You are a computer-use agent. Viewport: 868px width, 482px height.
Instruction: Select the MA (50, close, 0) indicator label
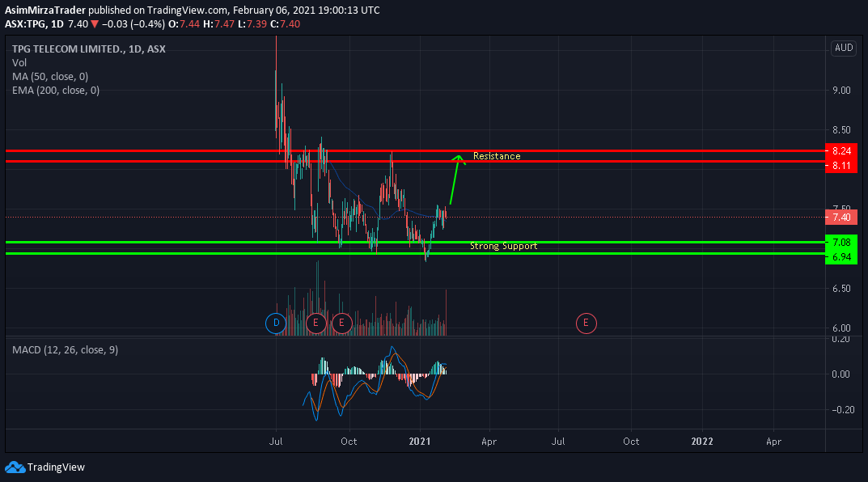coord(50,76)
